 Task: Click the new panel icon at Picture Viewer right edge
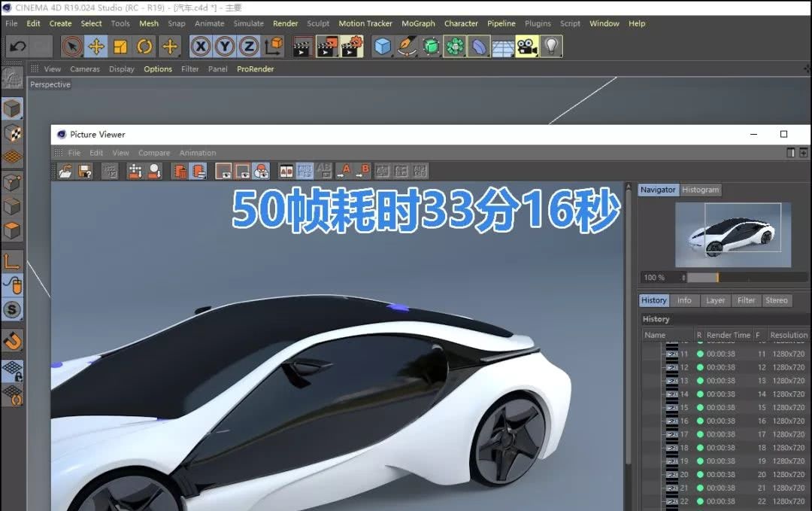pyautogui.click(x=803, y=153)
